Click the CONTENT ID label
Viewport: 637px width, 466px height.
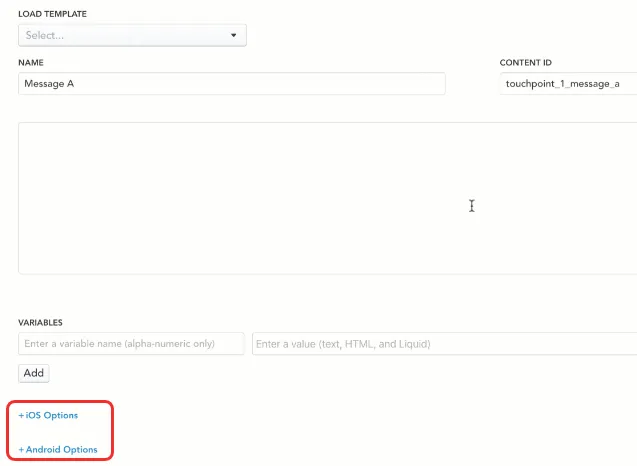coord(526,63)
